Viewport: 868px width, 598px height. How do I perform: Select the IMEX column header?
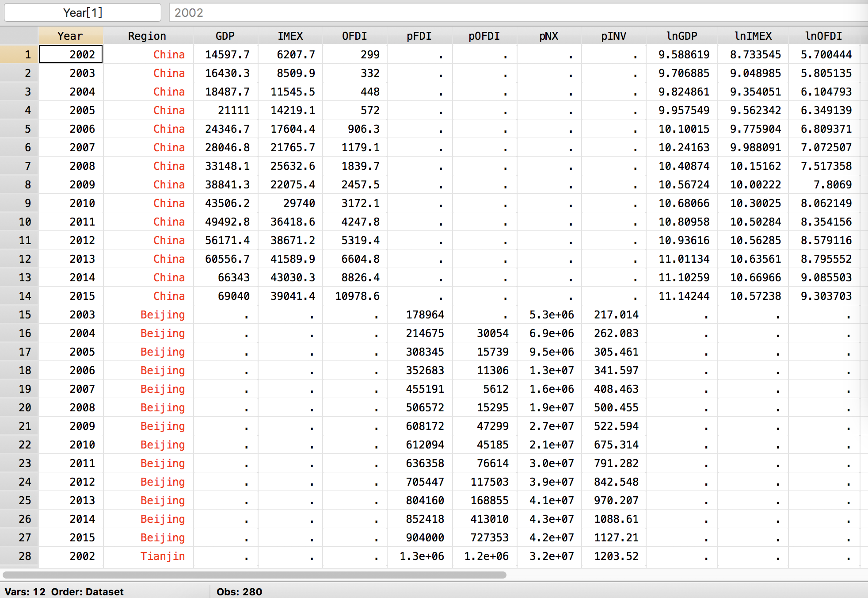[x=290, y=36]
